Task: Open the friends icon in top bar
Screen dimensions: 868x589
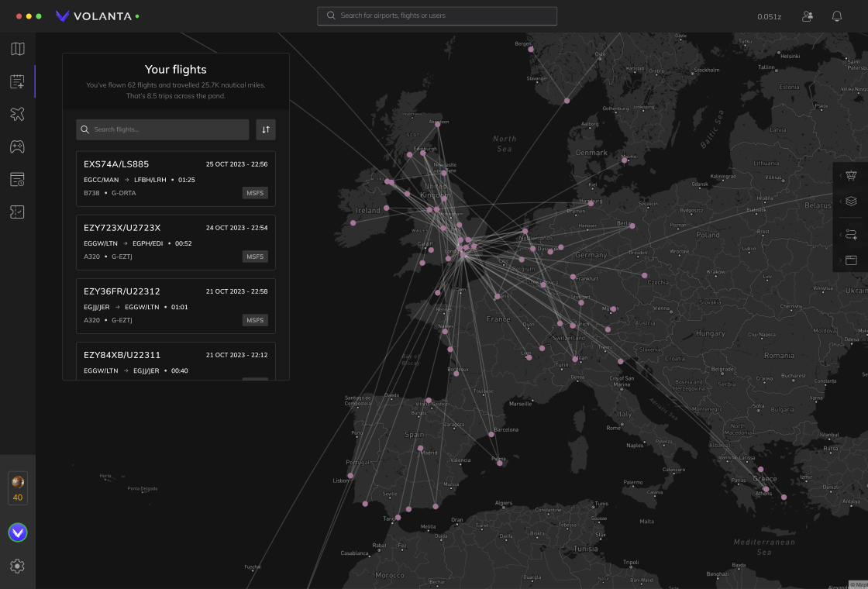Action: 808,16
